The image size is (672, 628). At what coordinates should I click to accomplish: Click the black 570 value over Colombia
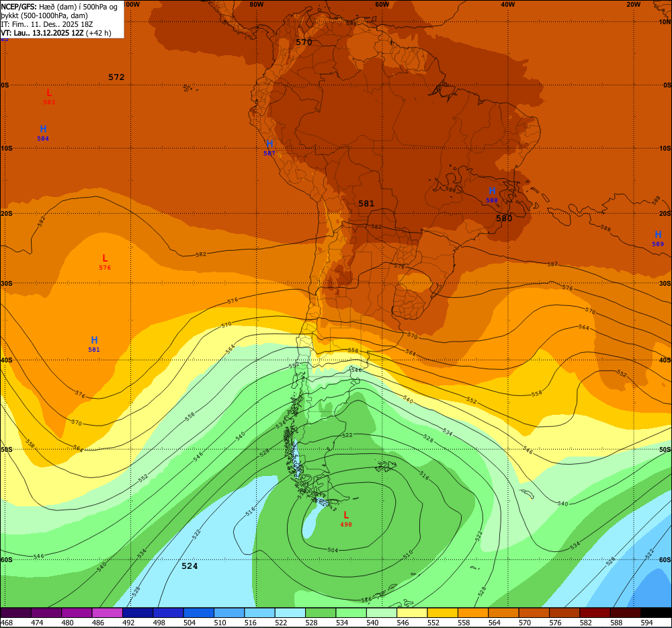[x=304, y=42]
